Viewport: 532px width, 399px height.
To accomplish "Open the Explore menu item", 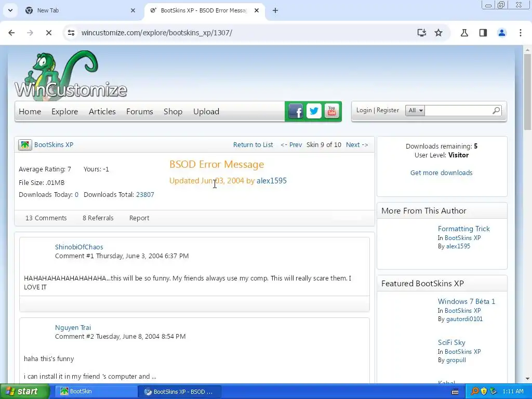I will pyautogui.click(x=65, y=112).
